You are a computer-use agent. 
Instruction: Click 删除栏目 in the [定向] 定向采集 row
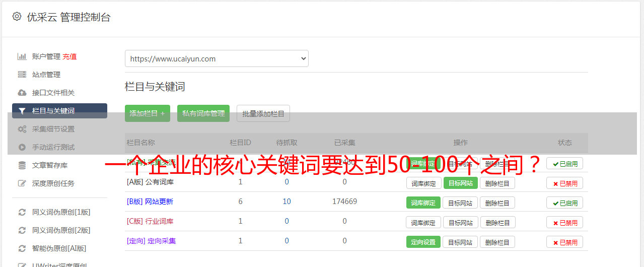[x=497, y=242]
